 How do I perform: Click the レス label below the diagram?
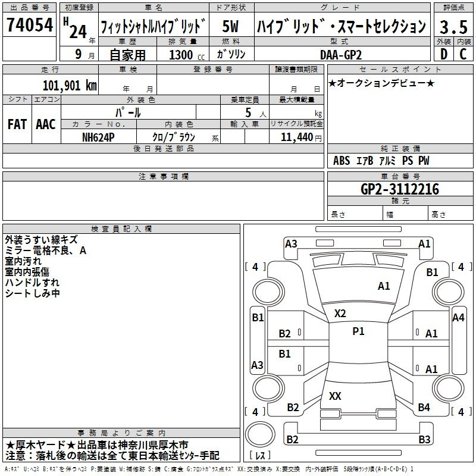tap(261, 456)
